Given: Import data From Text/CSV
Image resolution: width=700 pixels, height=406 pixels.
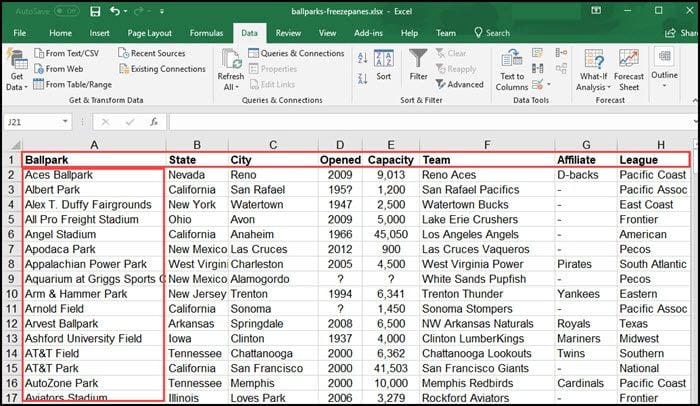Looking at the screenshot, I should [x=67, y=53].
